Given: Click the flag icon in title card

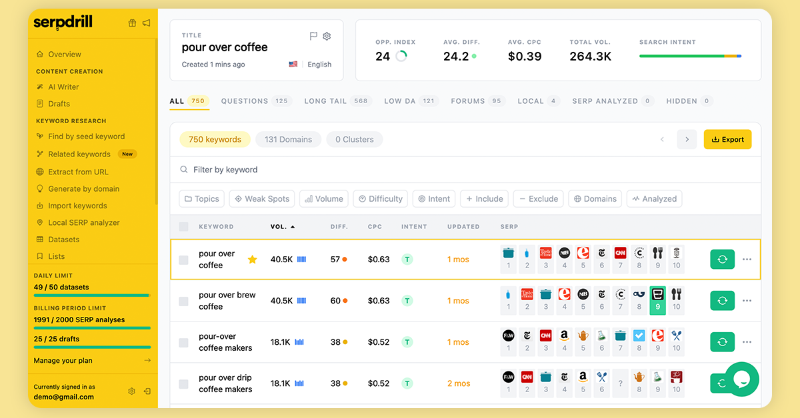Looking at the screenshot, I should pyautogui.click(x=313, y=36).
